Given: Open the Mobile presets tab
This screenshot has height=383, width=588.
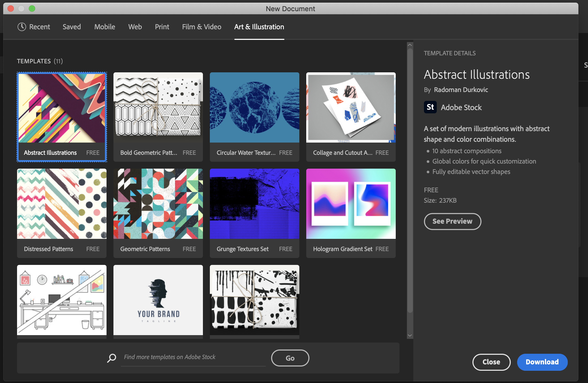Looking at the screenshot, I should click(105, 27).
